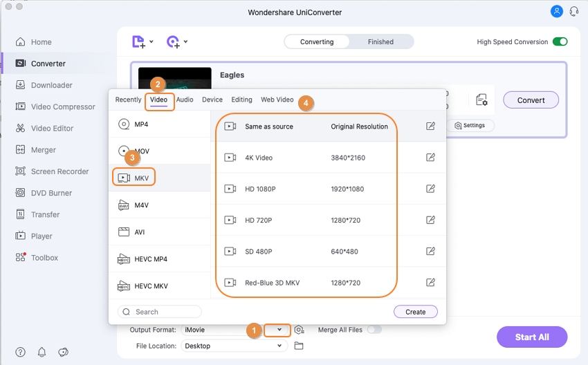Click the format Search field
The image size is (588, 365).
(x=160, y=312)
